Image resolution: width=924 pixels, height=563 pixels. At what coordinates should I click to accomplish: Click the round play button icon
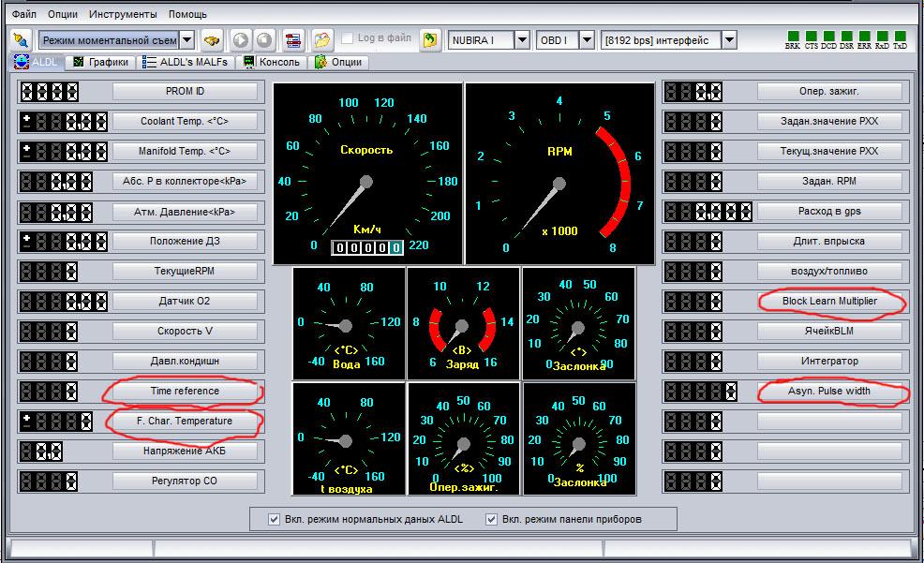click(241, 40)
